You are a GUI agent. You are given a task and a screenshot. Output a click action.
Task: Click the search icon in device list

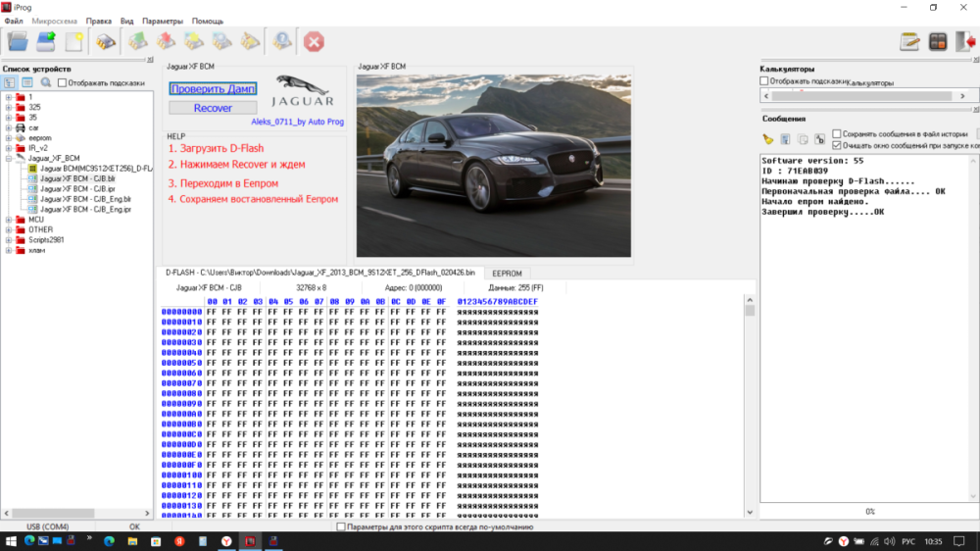45,82
